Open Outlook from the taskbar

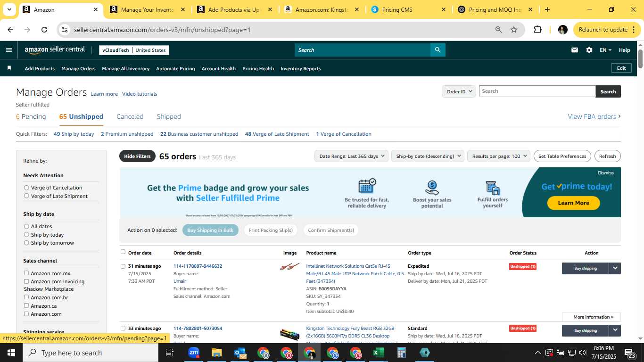click(239, 353)
